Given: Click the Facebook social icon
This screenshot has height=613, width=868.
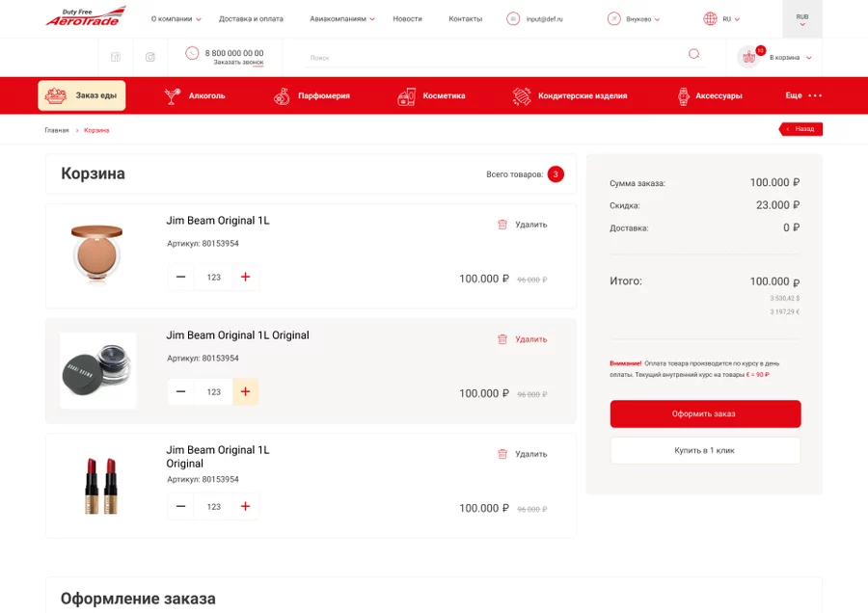Looking at the screenshot, I should click(116, 57).
